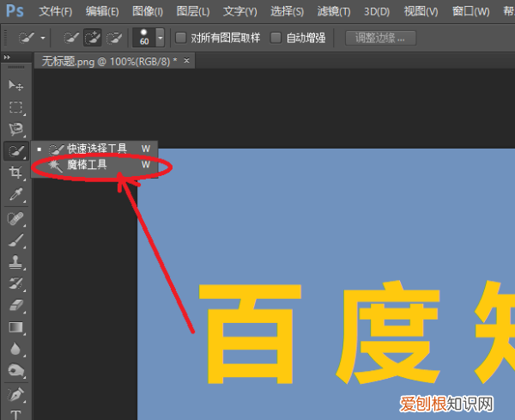Screen dimensions: 515x420
Task: Click the yellow 度 character on canvas
Action: [x=388, y=332]
